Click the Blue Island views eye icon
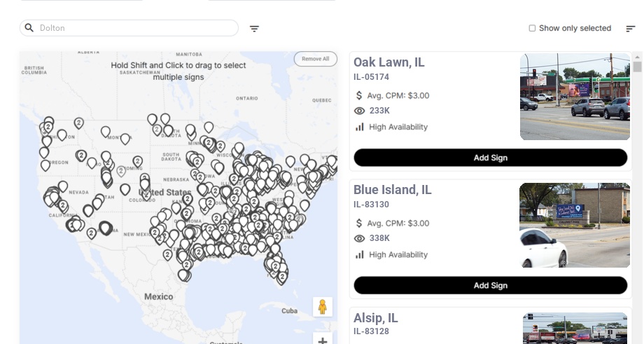The width and height of the screenshot is (644, 344). (x=360, y=238)
